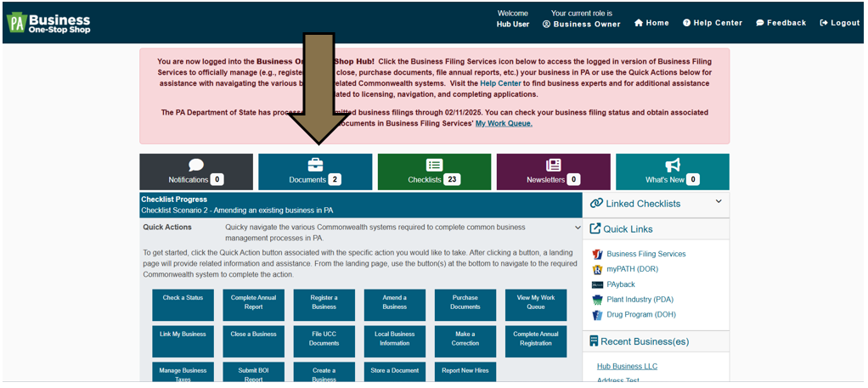Click the Notifications speech bubble icon
This screenshot has height=388, width=868.
point(196,165)
